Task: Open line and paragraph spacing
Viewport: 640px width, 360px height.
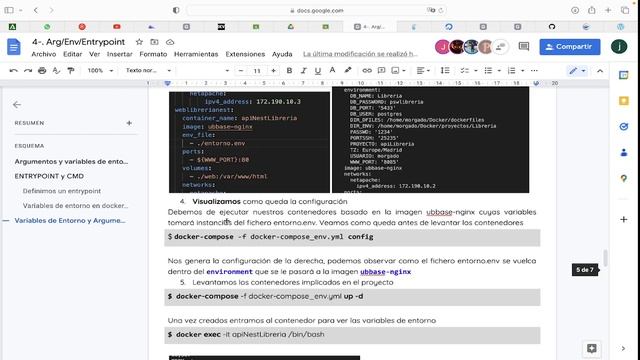Action: tap(445, 71)
